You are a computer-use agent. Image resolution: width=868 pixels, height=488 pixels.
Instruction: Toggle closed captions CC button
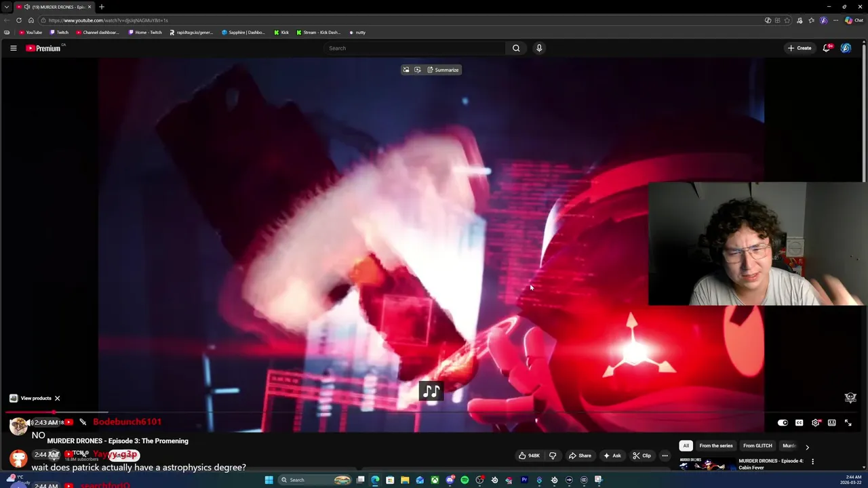click(799, 423)
